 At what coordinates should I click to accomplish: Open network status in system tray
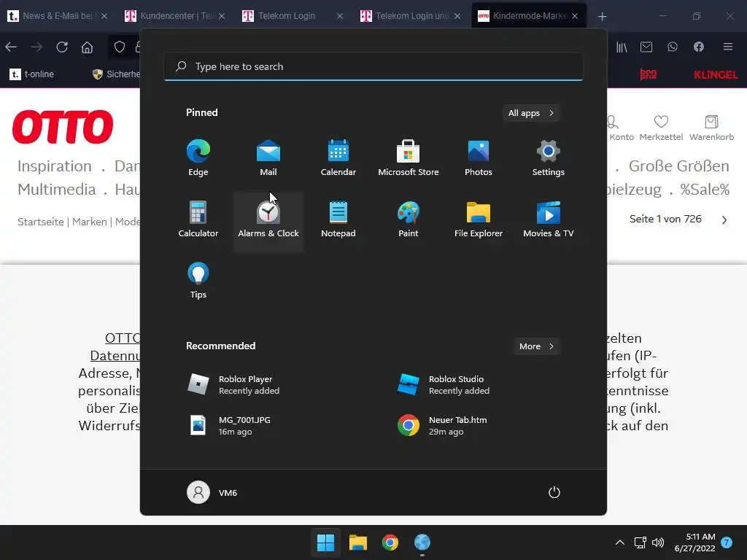click(640, 542)
